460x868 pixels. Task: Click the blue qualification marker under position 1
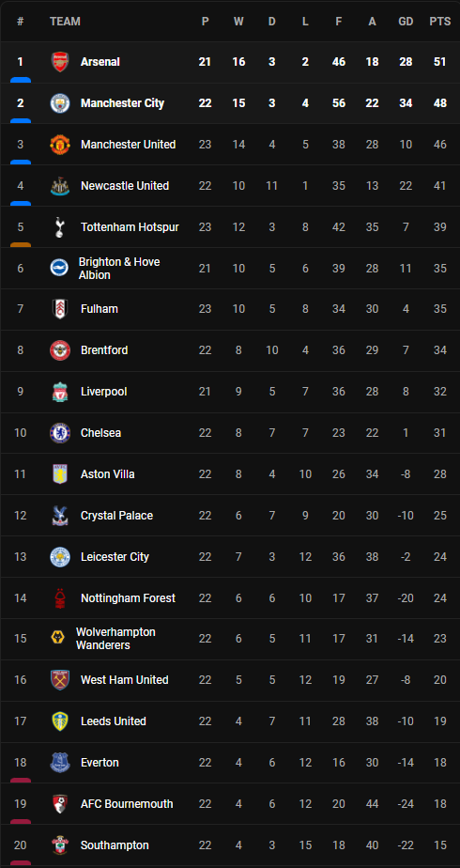coord(21,80)
